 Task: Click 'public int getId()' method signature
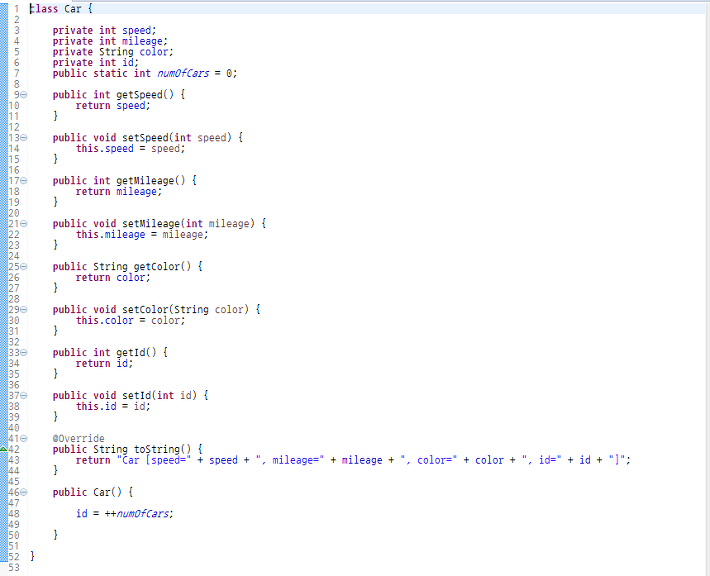tap(110, 352)
